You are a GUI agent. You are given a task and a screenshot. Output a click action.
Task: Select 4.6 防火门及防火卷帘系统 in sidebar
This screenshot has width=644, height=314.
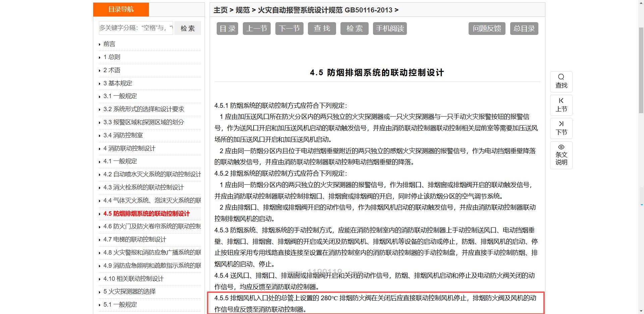pos(152,226)
